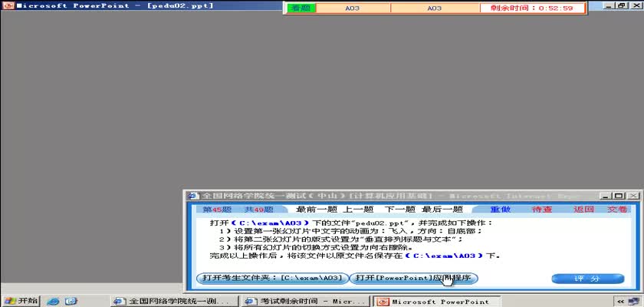
Task: Click 重做 to redo the question
Action: coord(500,210)
